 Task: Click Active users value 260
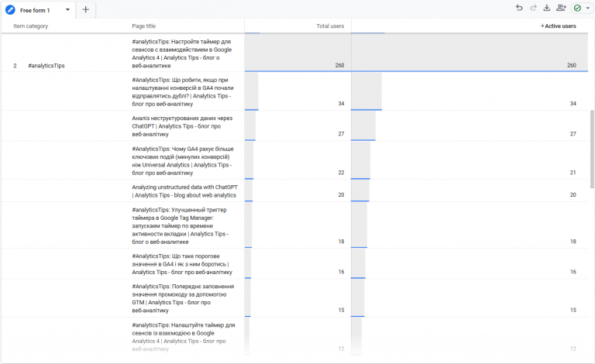point(572,65)
